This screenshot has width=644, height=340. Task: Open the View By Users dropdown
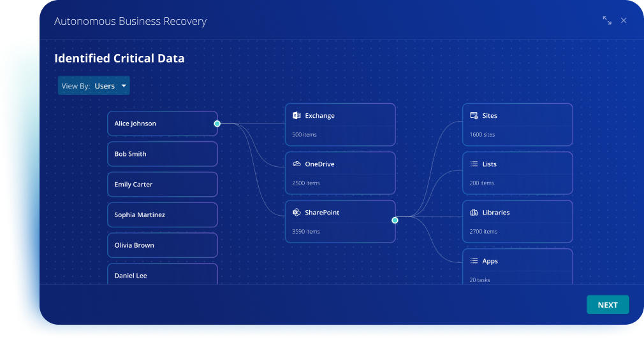(x=94, y=86)
